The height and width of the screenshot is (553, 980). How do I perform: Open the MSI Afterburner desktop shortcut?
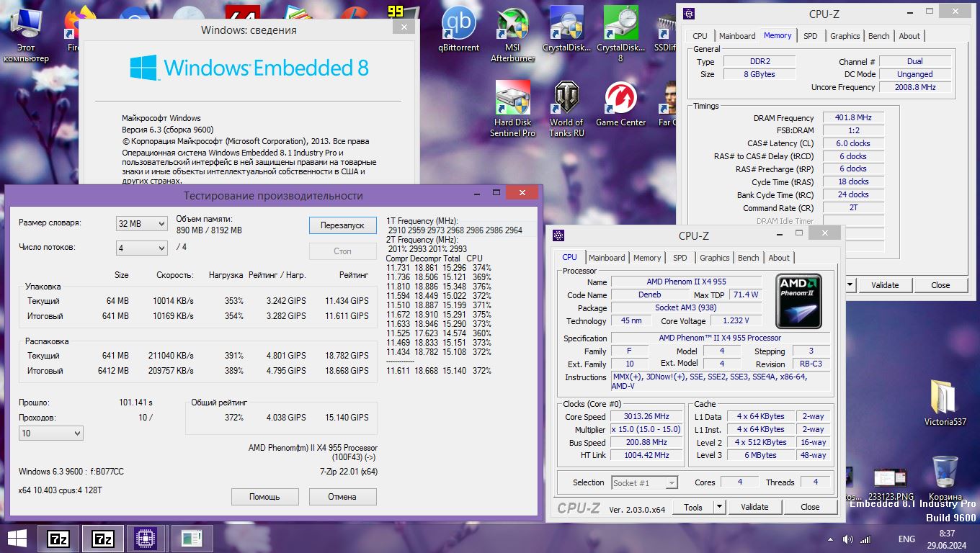[512, 34]
